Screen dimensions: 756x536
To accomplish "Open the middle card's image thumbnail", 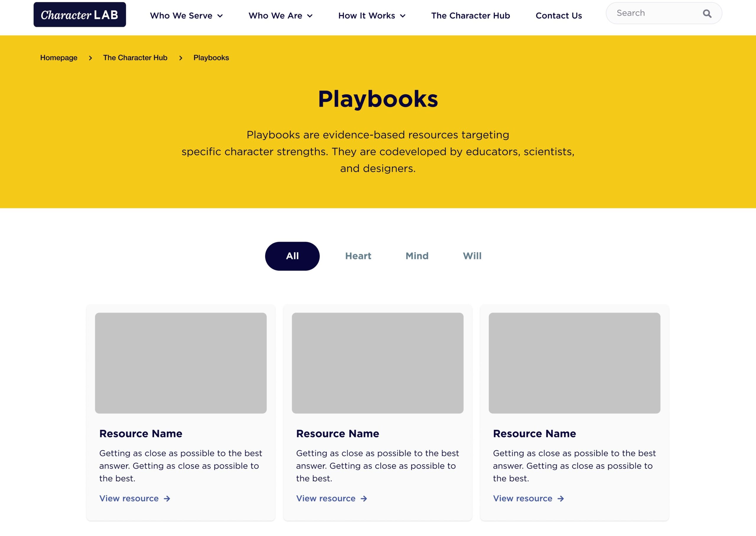I will (x=378, y=363).
